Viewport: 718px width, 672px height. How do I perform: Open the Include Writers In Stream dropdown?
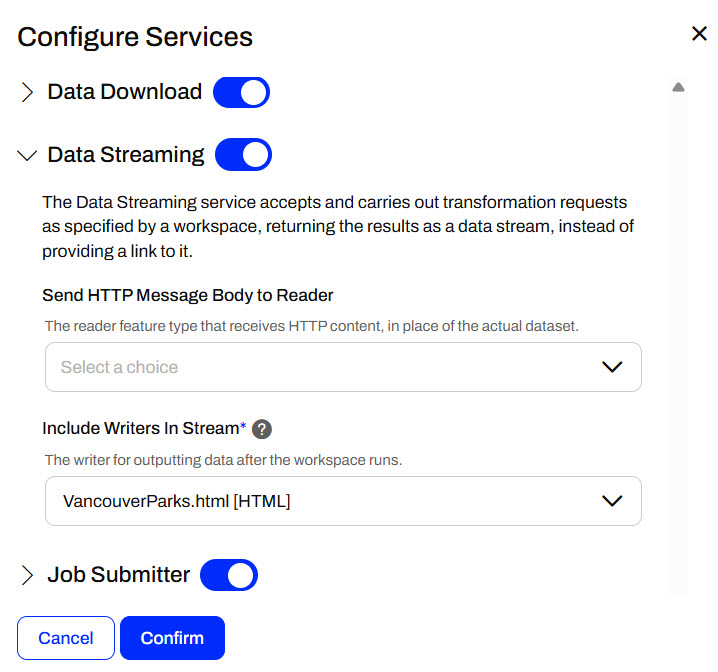343,501
